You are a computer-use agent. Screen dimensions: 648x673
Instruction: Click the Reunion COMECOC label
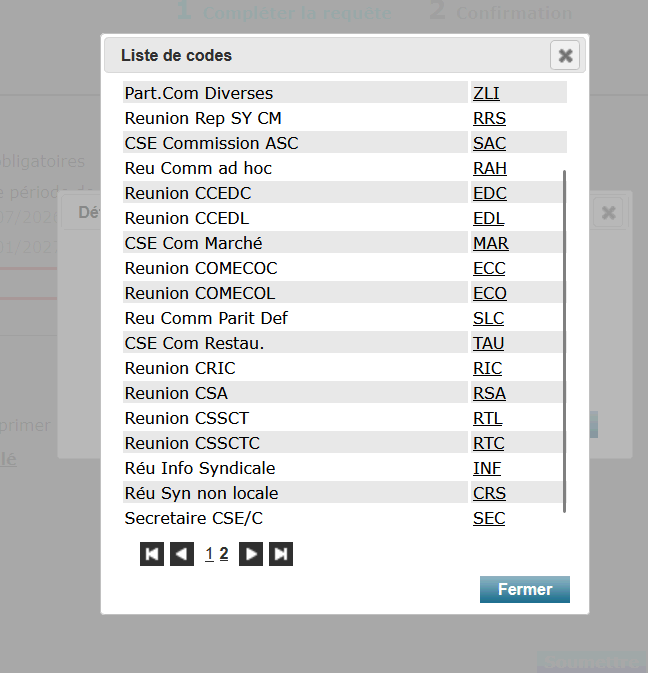pyautogui.click(x=201, y=268)
